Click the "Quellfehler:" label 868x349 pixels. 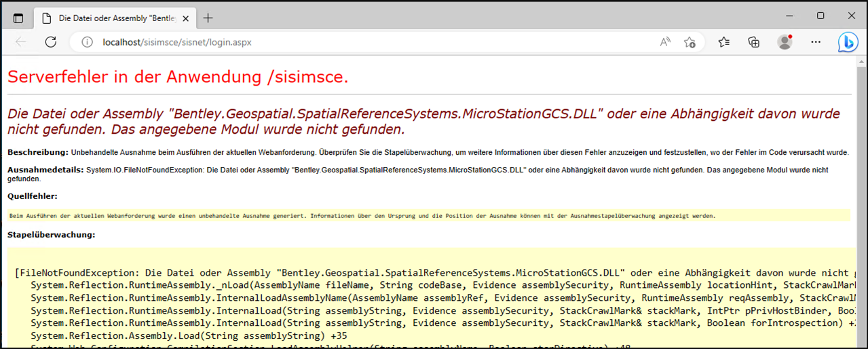[33, 196]
